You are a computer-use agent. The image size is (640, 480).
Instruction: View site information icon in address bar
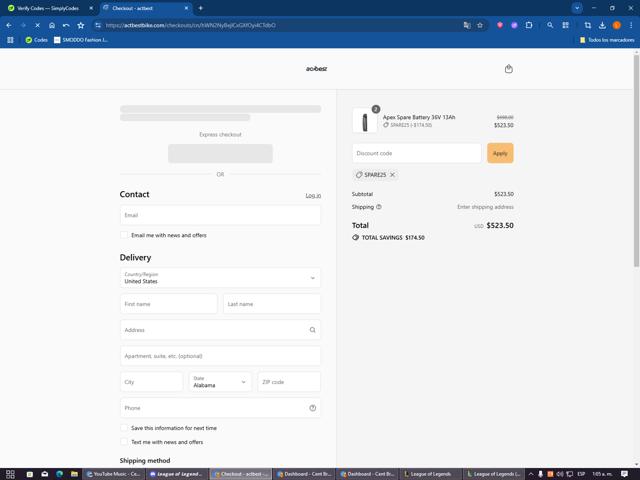point(98,25)
